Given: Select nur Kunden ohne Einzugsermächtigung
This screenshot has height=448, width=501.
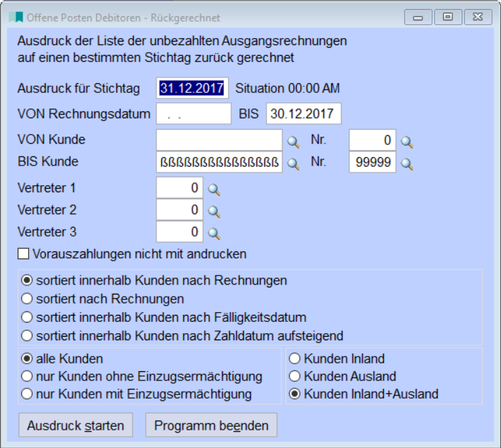Looking at the screenshot, I should click(27, 376).
